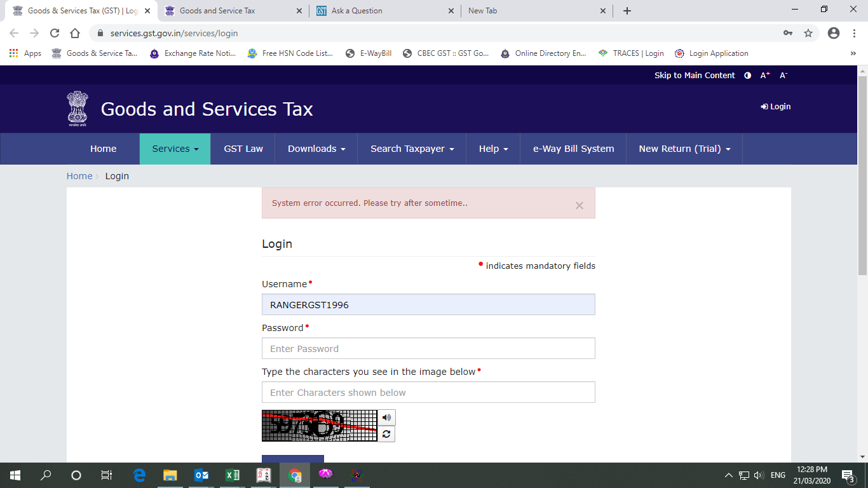This screenshot has height=488, width=868.
Task: Go to browser home page
Action: coord(75,33)
